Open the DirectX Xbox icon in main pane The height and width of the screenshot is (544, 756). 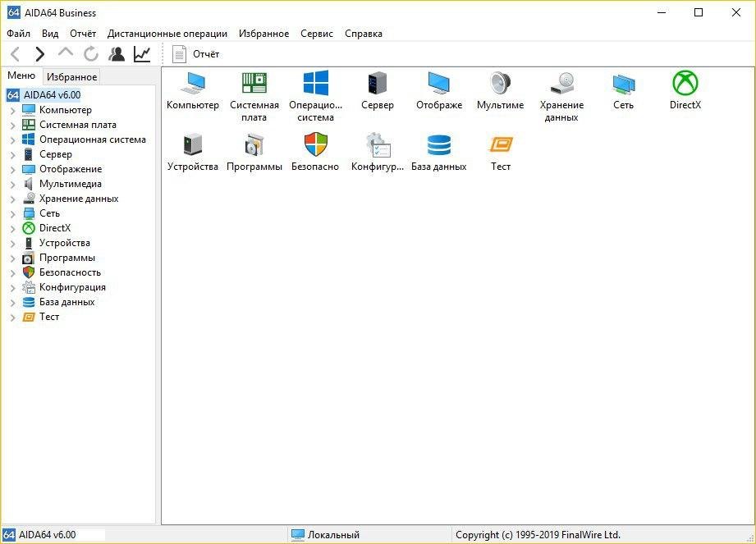(x=685, y=83)
